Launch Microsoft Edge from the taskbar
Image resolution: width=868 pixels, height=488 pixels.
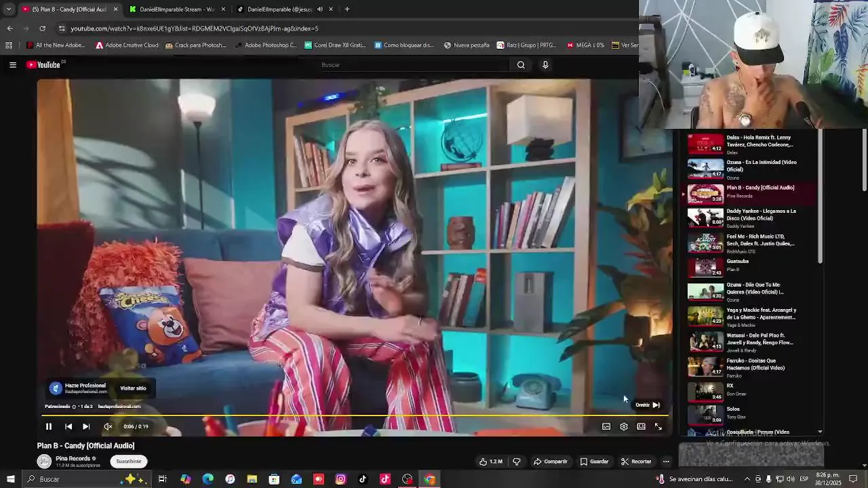point(208,479)
